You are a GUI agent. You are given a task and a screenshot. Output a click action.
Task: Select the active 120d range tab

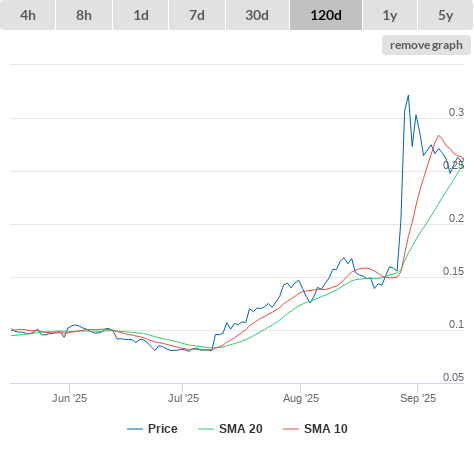tap(326, 15)
